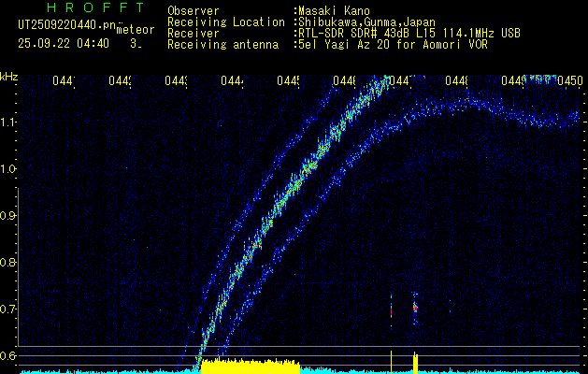
Task: Click the 0.9 kHz frequency label
Action: pyautogui.click(x=8, y=216)
